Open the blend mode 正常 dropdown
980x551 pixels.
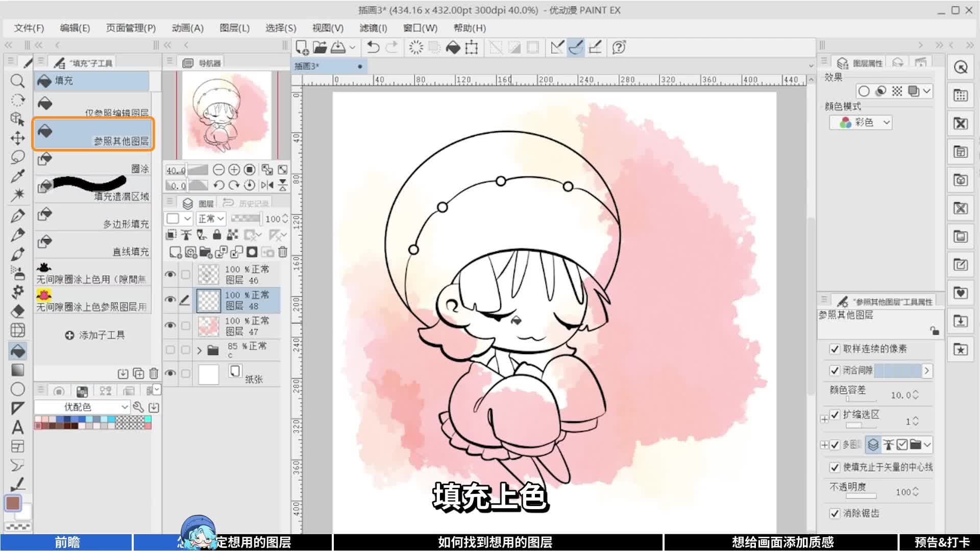(x=211, y=219)
